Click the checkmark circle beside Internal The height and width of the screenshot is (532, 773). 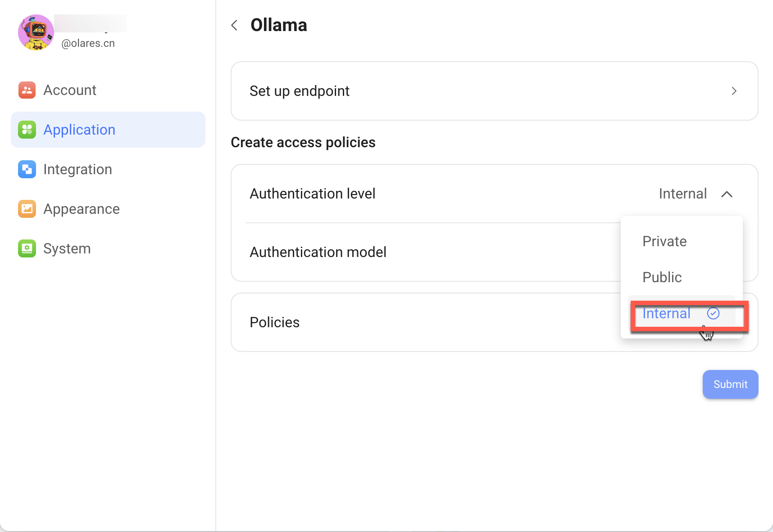click(x=713, y=313)
